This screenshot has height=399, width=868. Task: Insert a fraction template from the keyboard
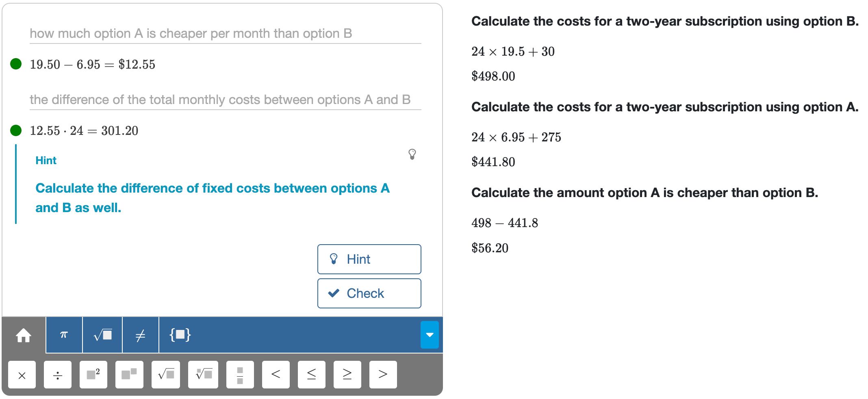point(240,375)
